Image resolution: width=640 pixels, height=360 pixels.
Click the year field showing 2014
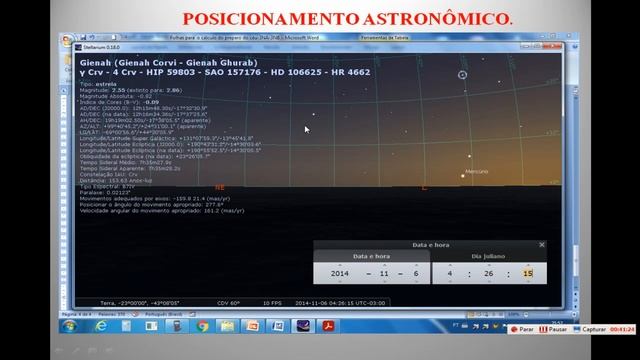point(340,273)
